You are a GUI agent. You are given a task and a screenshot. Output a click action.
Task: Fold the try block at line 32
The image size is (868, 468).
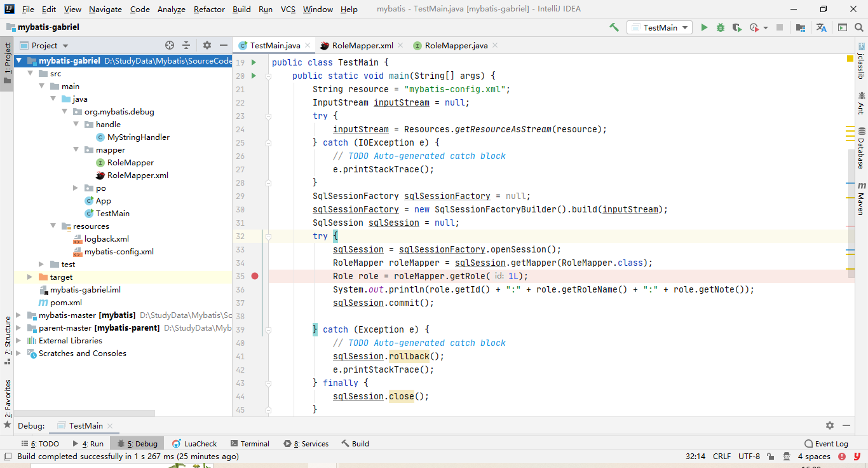tap(268, 237)
